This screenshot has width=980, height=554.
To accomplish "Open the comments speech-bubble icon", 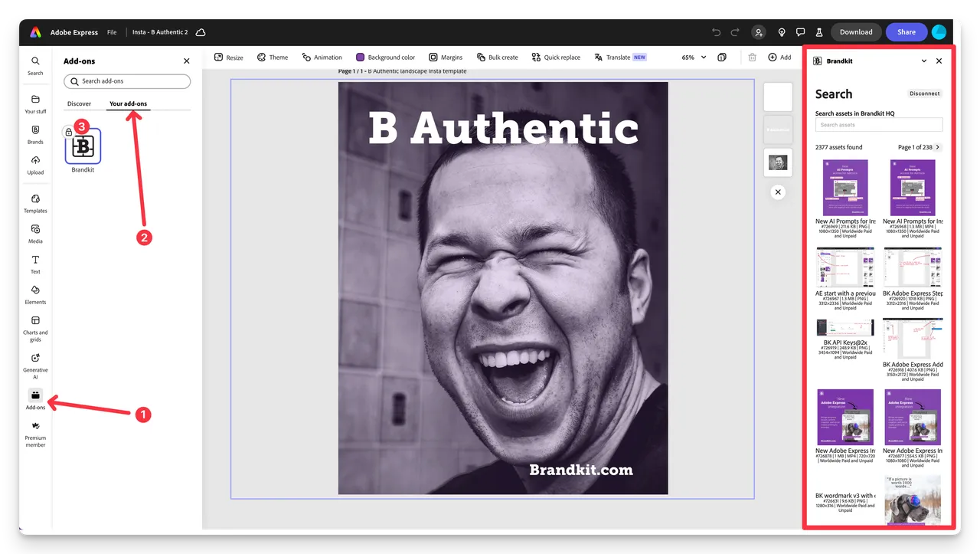I will tap(800, 32).
